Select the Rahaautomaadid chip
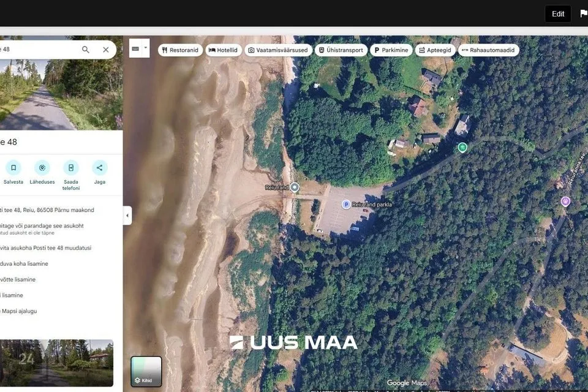Viewport: 588px width, 392px height. 489,50
